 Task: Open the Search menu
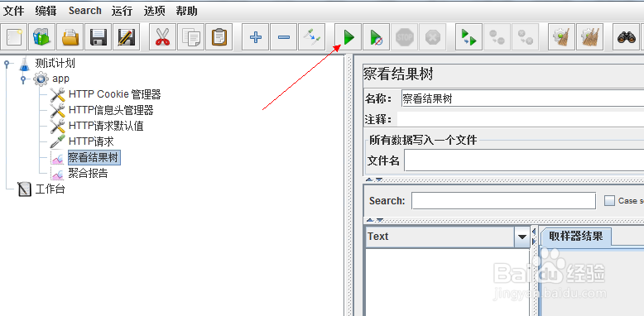click(85, 11)
